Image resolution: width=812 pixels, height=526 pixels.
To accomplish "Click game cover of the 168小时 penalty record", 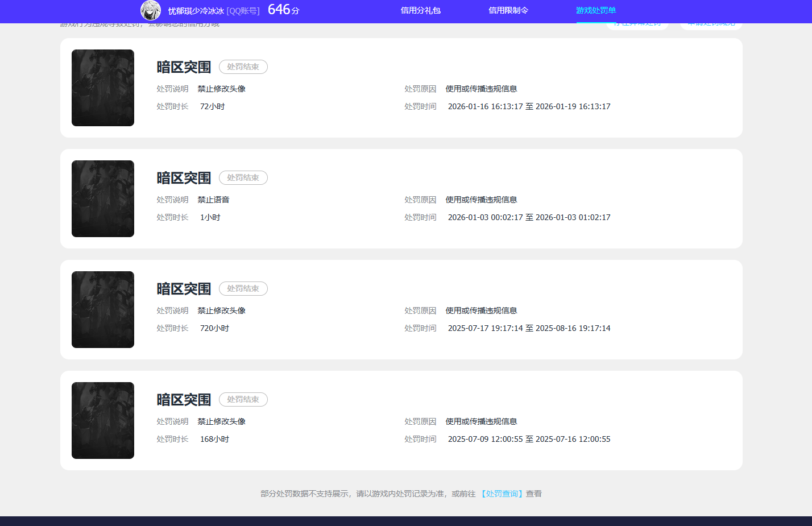I will pos(103,420).
